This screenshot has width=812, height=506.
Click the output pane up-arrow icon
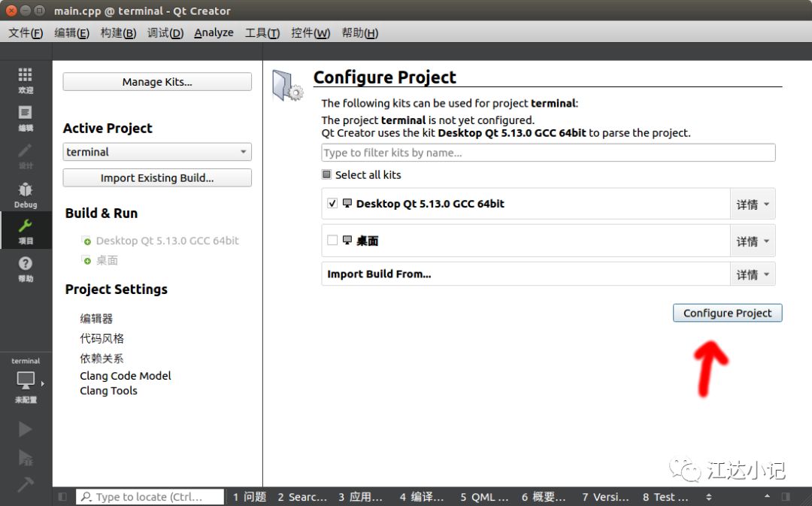click(x=767, y=497)
